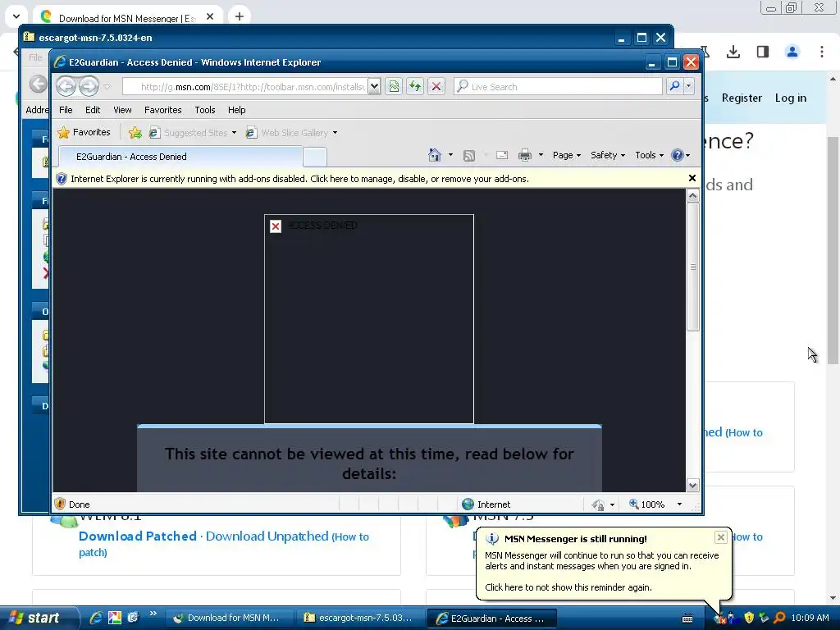The width and height of the screenshot is (840, 630).
Task: Open the Page command bar menu
Action: (x=567, y=155)
